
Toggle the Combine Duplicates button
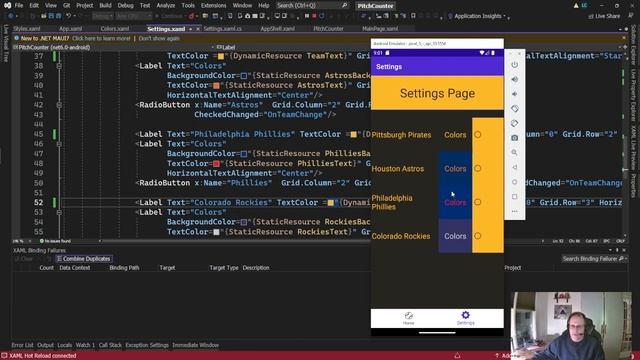(x=83, y=259)
